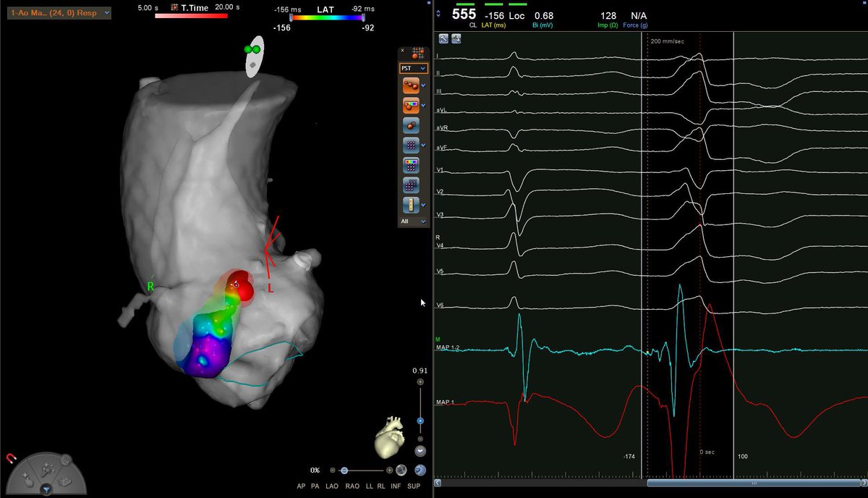Select the orange color-bar point coloring tool
The width and height of the screenshot is (868, 498).
[x=411, y=106]
